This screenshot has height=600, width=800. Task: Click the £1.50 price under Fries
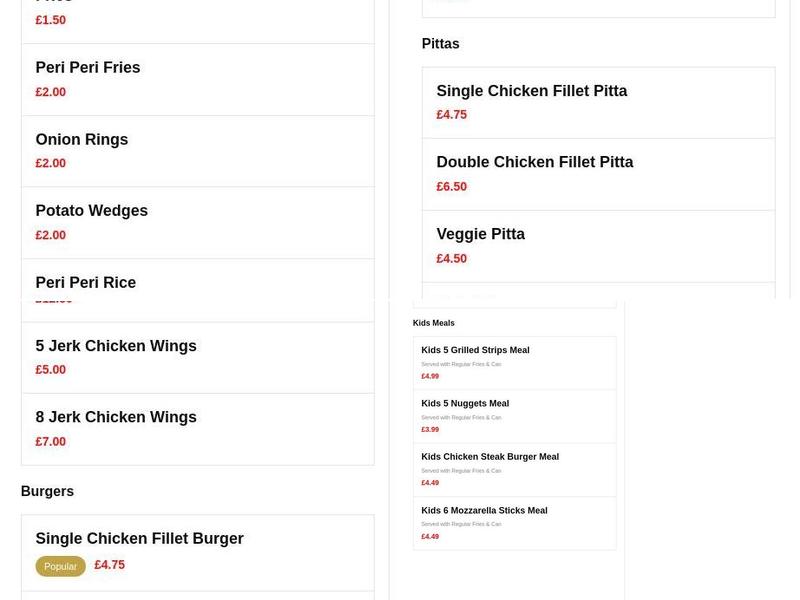click(x=50, y=19)
